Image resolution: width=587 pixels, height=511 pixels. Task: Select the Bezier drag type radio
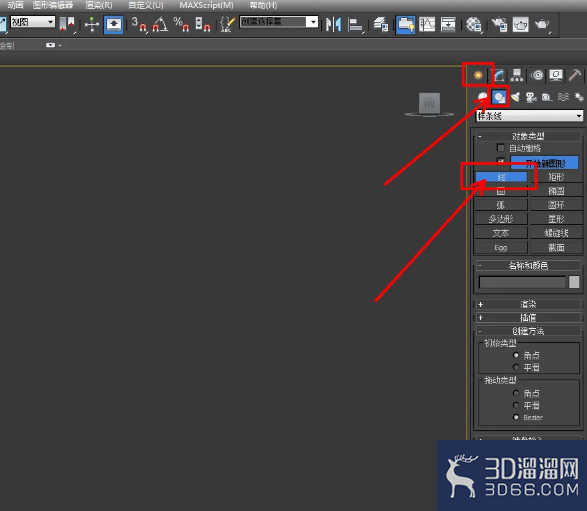pyautogui.click(x=516, y=417)
